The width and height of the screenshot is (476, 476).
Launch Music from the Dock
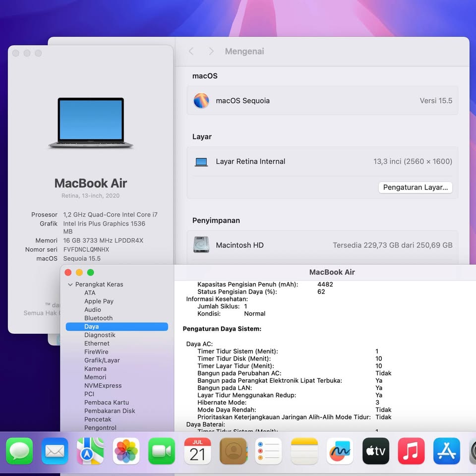(x=411, y=451)
